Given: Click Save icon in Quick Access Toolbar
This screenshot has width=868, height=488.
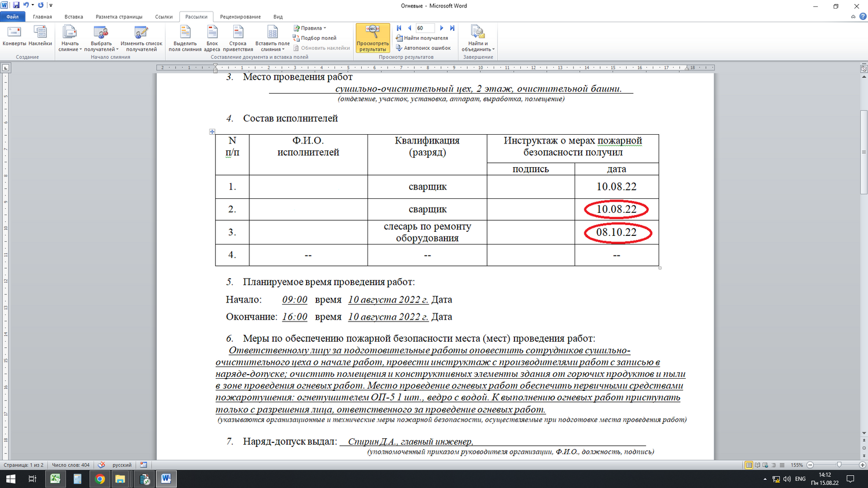Looking at the screenshot, I should click(x=16, y=5).
